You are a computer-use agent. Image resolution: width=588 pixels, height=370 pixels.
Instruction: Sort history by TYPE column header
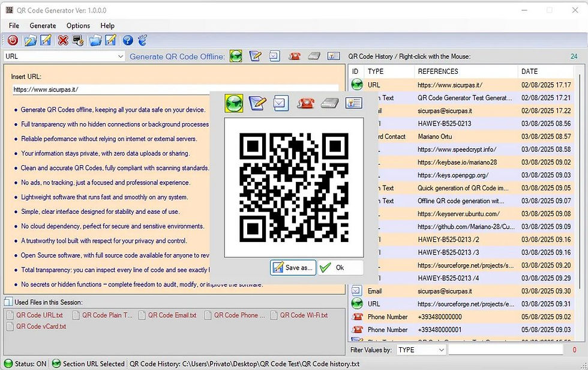pos(389,71)
